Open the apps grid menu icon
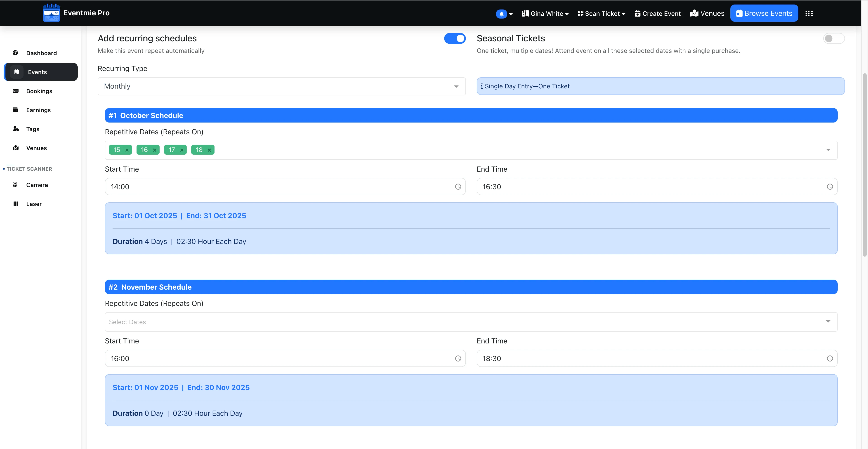This screenshot has height=449, width=868. click(x=809, y=14)
